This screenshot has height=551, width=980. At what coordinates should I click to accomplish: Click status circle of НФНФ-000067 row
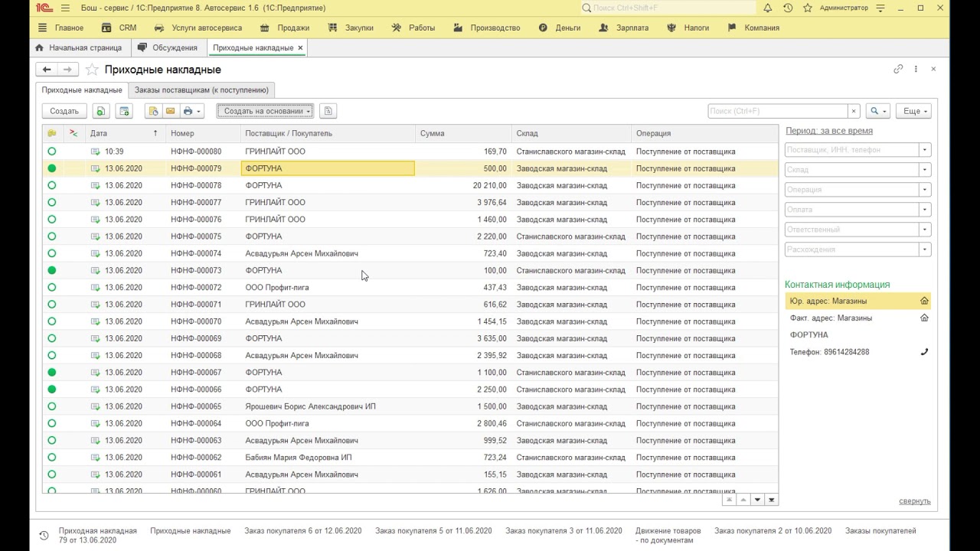tap(52, 372)
